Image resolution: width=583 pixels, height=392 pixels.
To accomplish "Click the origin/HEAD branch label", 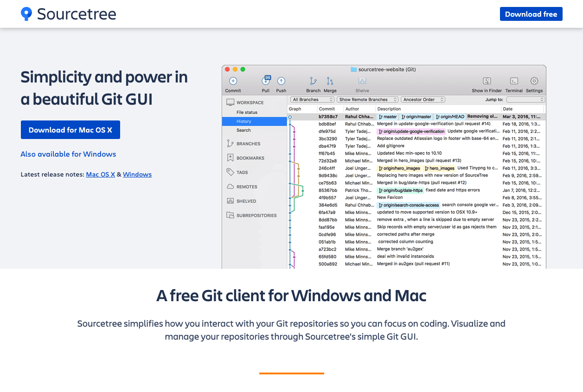I will [450, 117].
